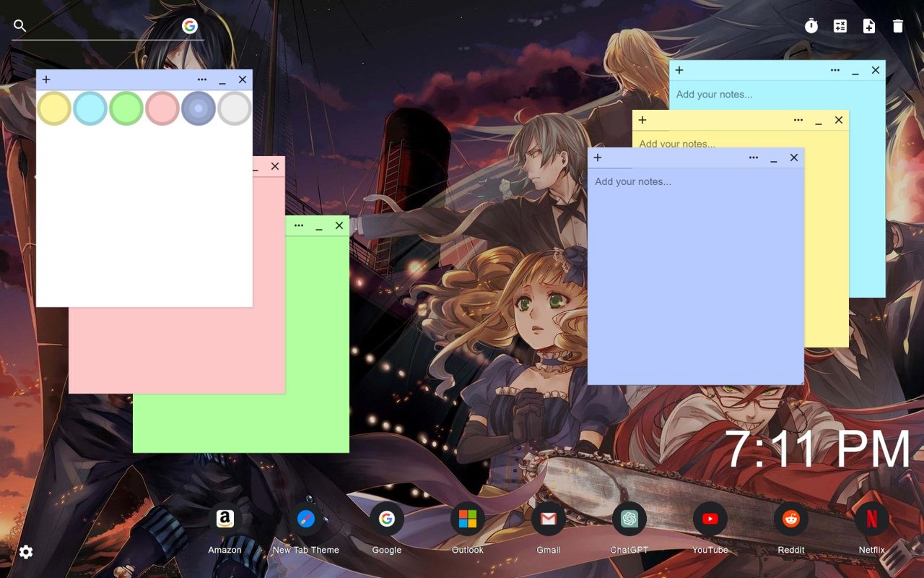Minimize the cyan note
Viewport: 924px width, 578px height.
pos(855,72)
